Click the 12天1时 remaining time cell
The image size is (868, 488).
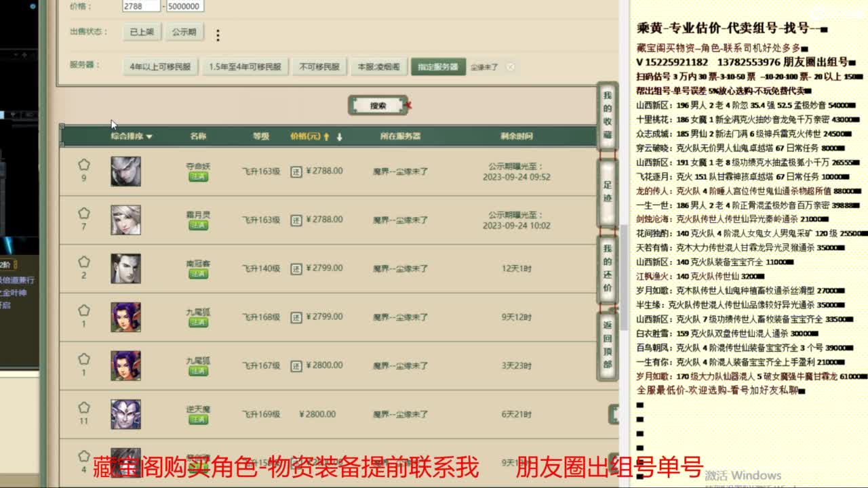pyautogui.click(x=517, y=268)
